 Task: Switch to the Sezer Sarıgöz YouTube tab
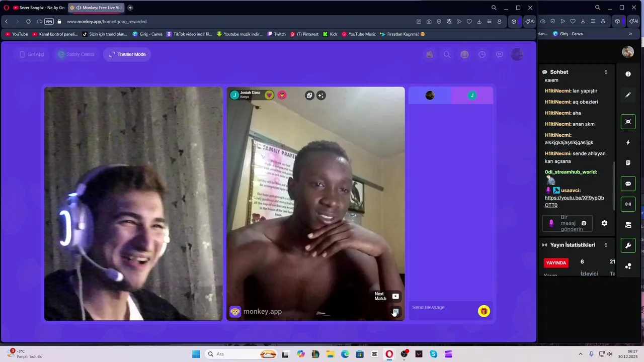[39, 8]
